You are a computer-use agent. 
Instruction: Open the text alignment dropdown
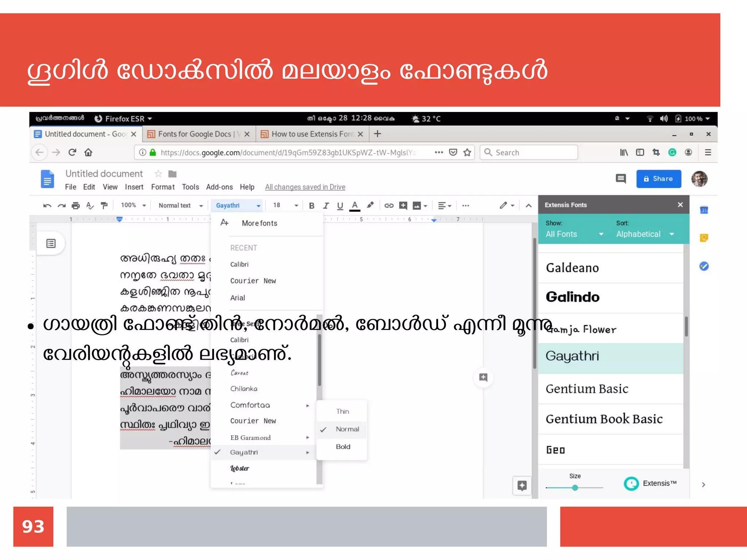445,206
